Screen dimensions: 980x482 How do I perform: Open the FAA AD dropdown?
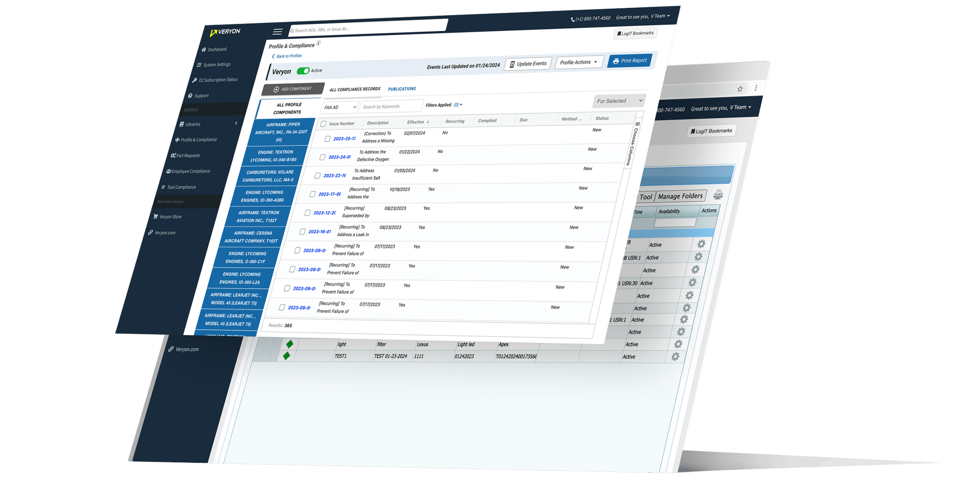tap(340, 107)
